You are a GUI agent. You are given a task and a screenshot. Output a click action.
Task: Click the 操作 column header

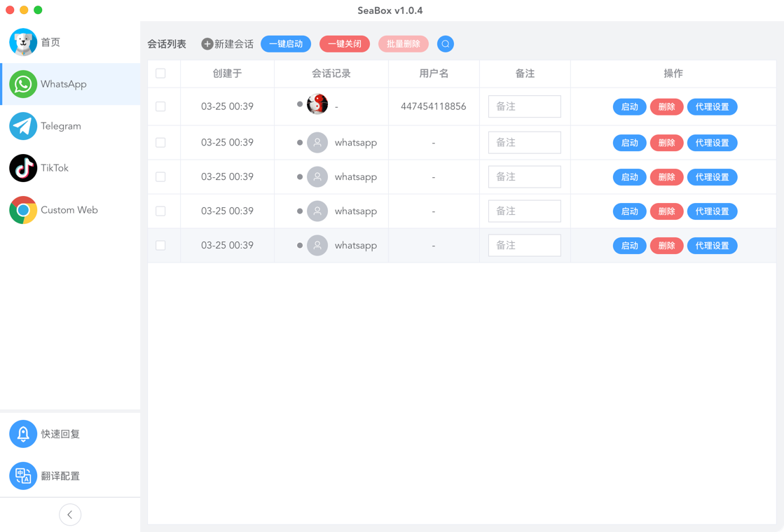[673, 73]
